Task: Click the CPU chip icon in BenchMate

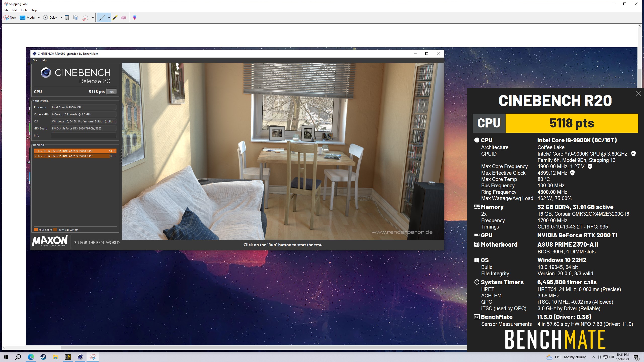Action: tap(477, 140)
